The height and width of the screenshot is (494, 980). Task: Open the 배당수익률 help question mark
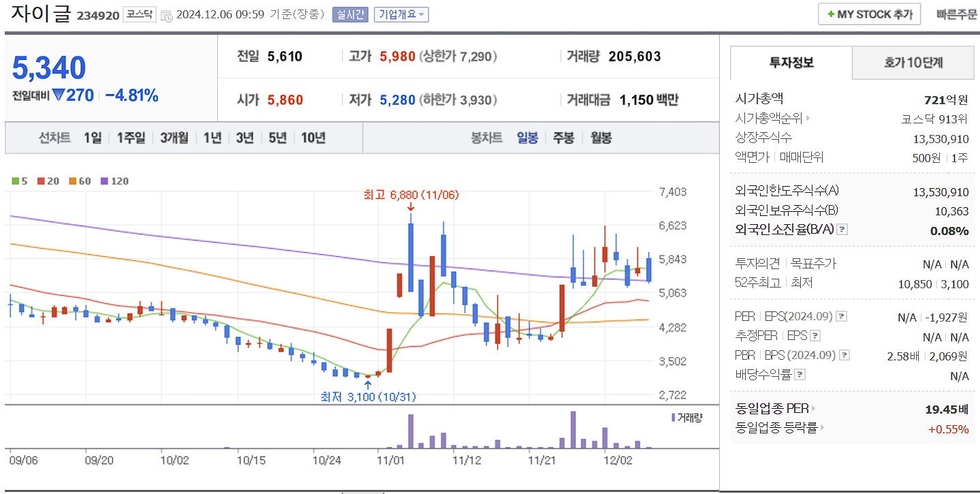pyautogui.click(x=800, y=373)
